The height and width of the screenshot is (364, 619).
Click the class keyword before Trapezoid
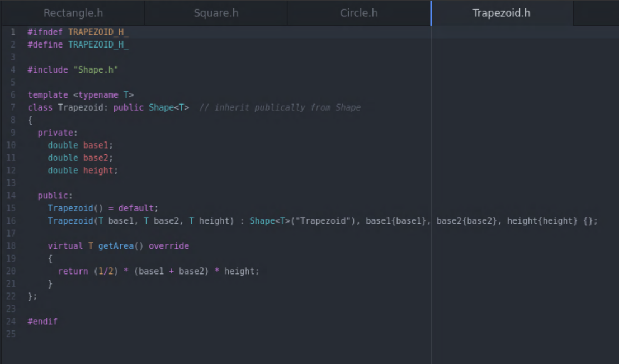(40, 108)
